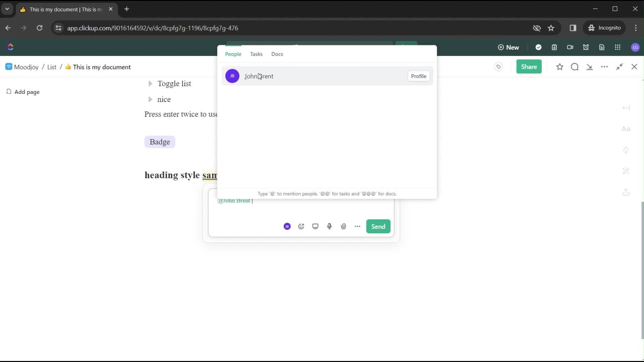
Task: Click the Share button
Action: tap(529, 67)
